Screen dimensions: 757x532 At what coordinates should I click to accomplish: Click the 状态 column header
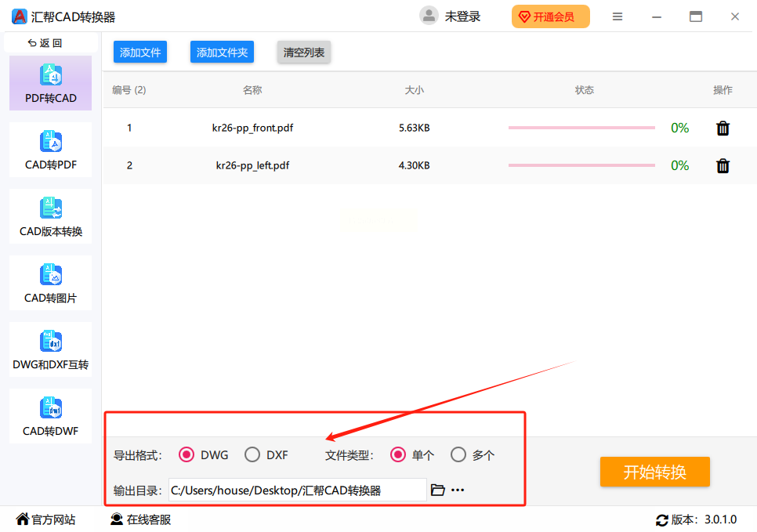(584, 90)
